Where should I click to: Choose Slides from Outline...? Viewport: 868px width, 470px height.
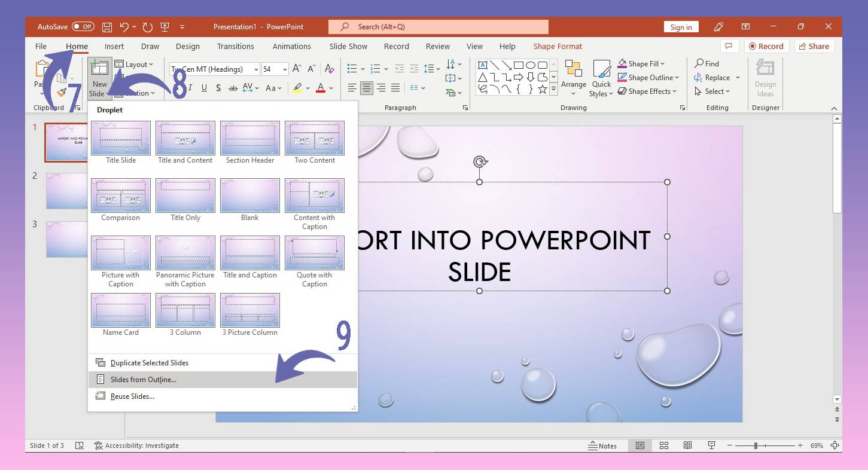(x=223, y=380)
